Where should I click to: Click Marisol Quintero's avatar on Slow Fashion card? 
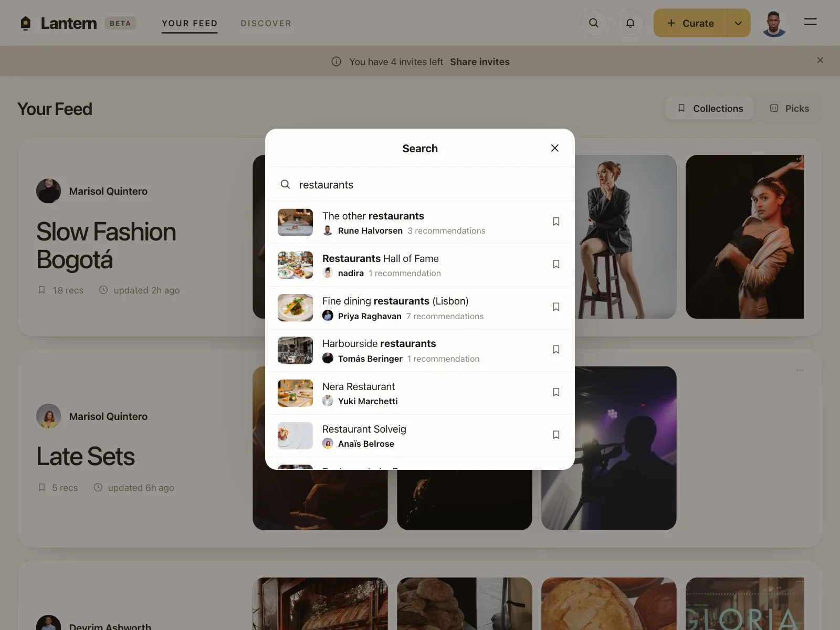(x=48, y=191)
